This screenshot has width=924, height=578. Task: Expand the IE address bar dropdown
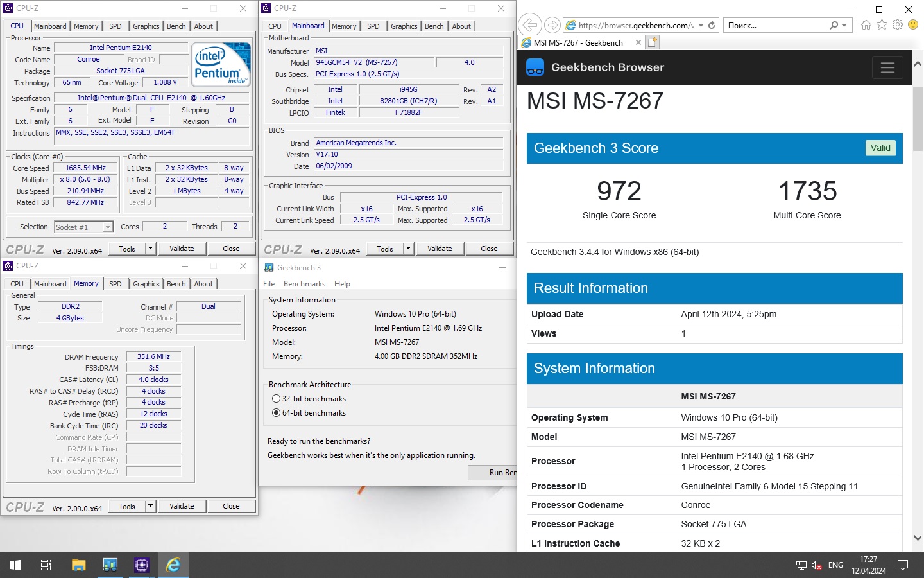click(x=701, y=25)
